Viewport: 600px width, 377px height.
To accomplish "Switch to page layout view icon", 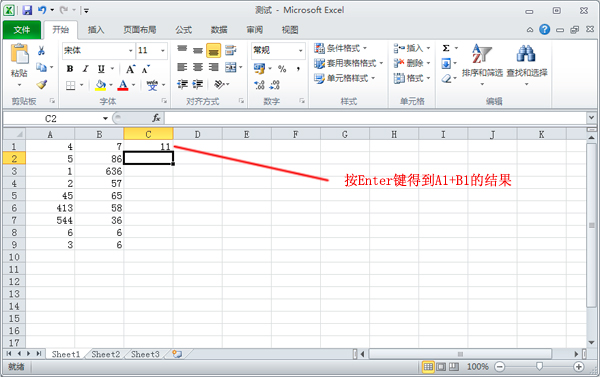I will 441,367.
